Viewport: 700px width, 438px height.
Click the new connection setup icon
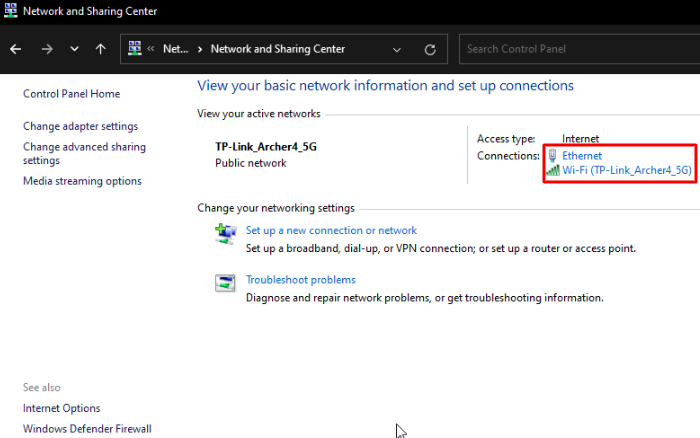coord(225,234)
